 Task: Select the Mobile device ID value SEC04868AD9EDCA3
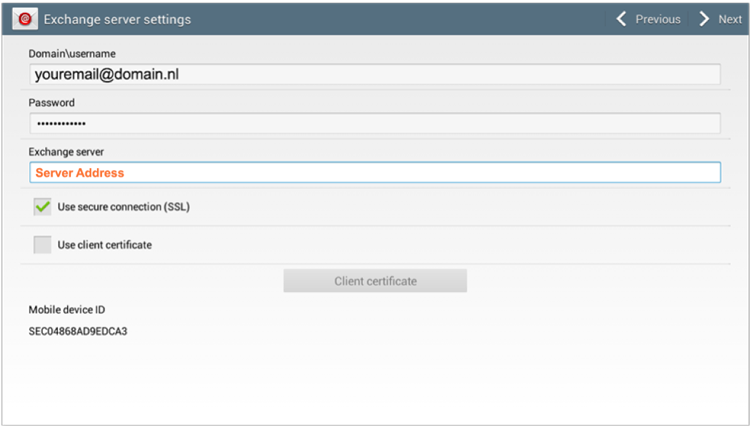pyautogui.click(x=78, y=331)
